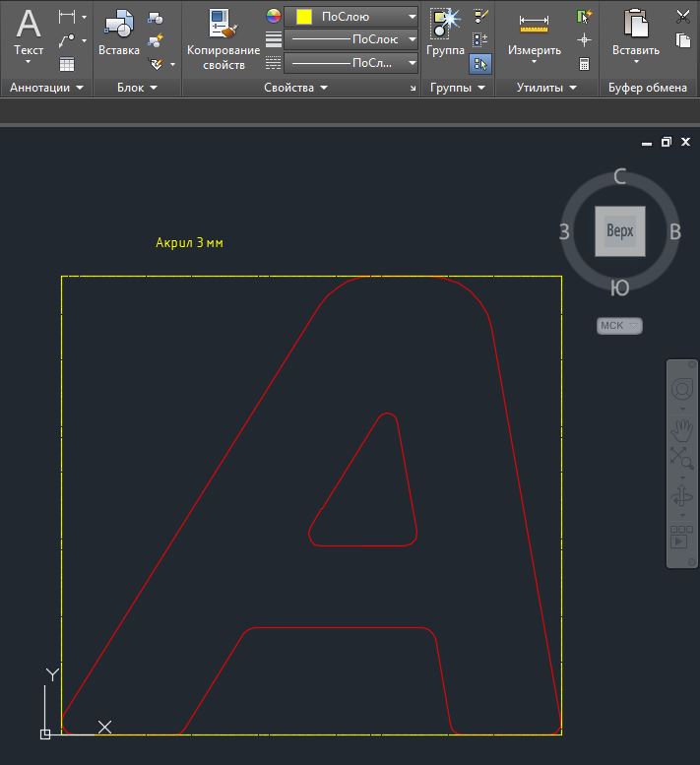Screen dimensions: 700x765
Task: Click the zoom extents icon
Action: [682, 458]
